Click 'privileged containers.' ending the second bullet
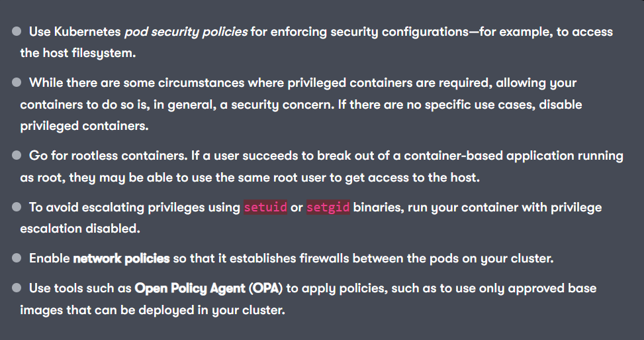The width and height of the screenshot is (644, 340). point(84,126)
